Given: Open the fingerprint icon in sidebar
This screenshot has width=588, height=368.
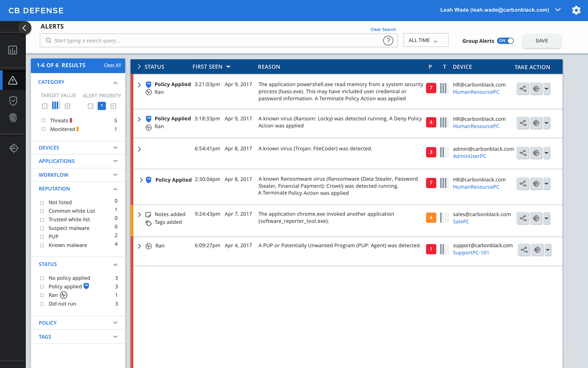Looking at the screenshot, I should (13, 117).
